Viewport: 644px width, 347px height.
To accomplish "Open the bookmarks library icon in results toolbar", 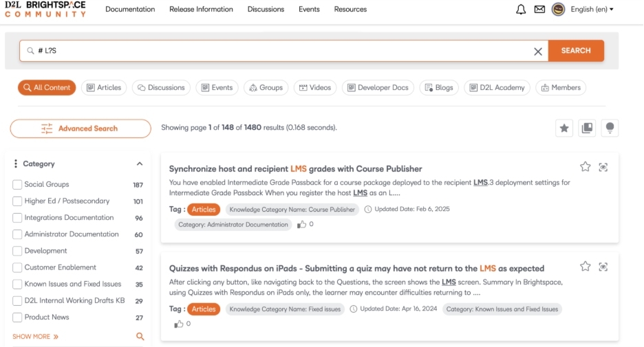I will 588,128.
